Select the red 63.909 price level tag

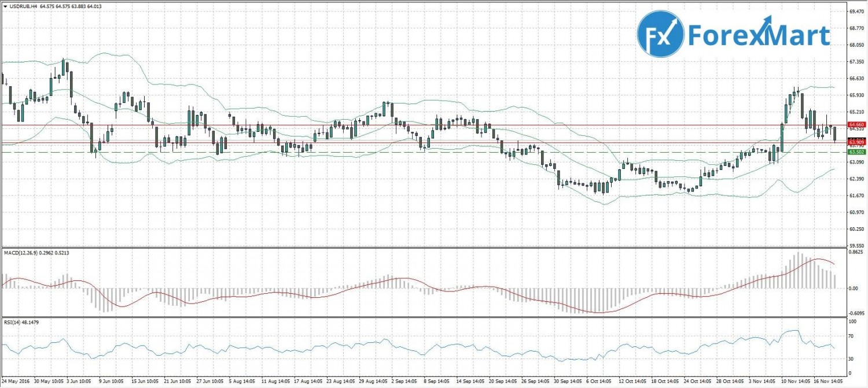[x=856, y=141]
